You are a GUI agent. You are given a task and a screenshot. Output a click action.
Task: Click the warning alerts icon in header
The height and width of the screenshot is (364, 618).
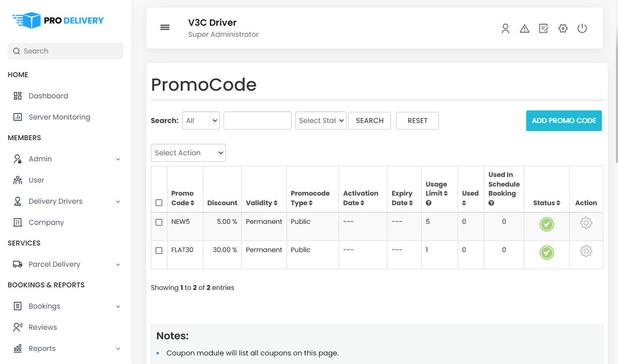524,28
